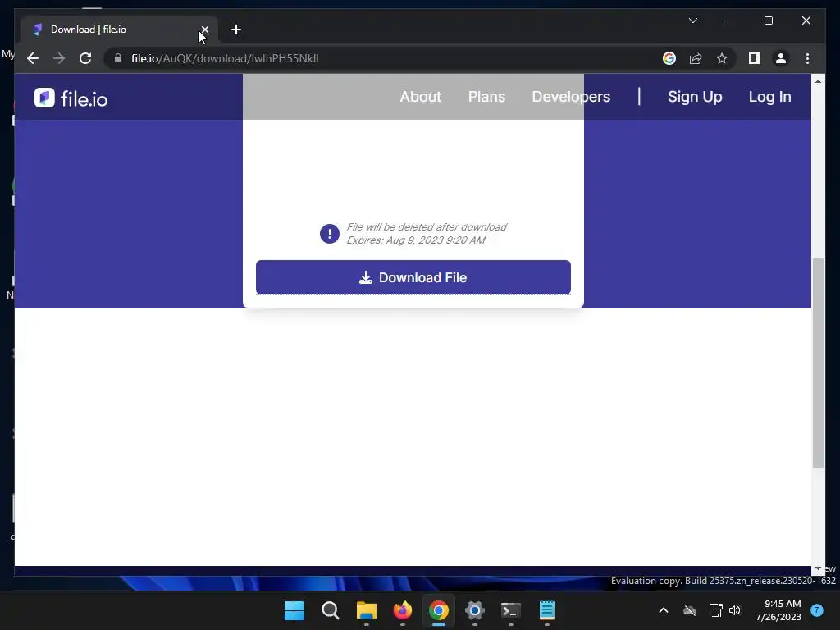This screenshot has width=840, height=630.
Task: Open a new browser tab
Action: pos(235,30)
